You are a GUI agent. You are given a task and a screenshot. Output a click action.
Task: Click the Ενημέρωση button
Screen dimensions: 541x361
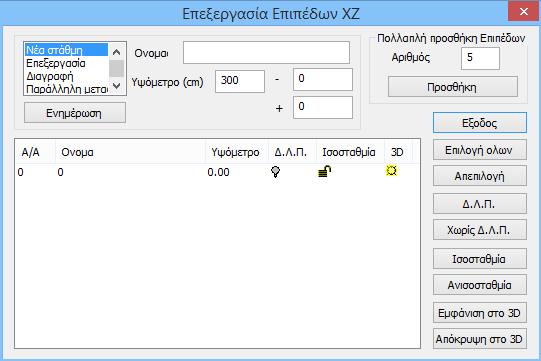point(75,113)
